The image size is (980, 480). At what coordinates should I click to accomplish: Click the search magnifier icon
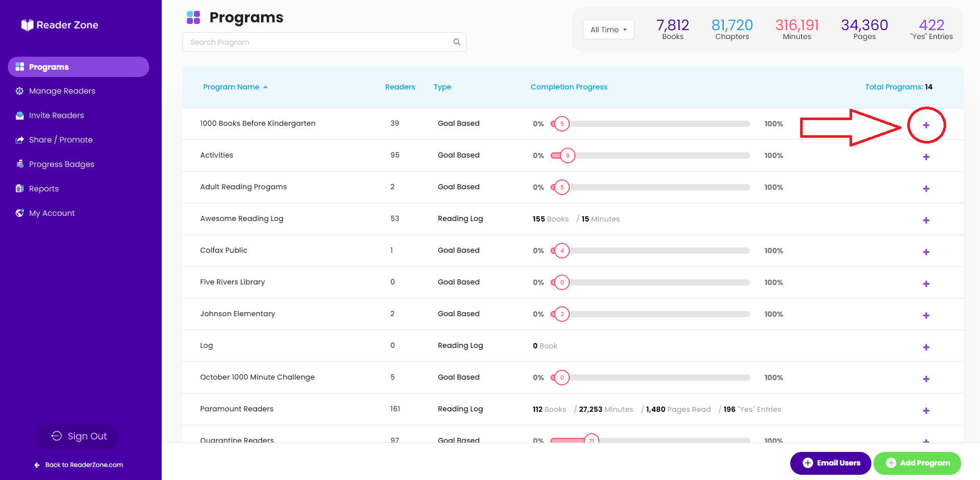click(456, 42)
